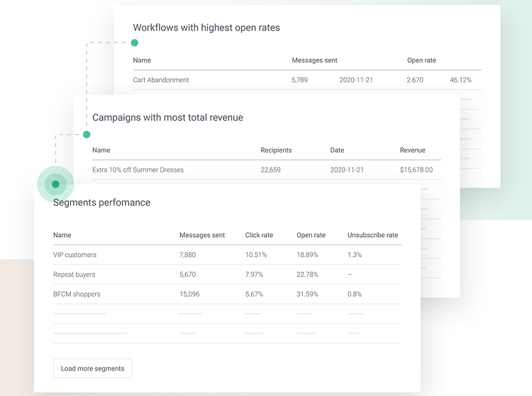
Task: Sort campaigns by Recipients column
Action: point(276,150)
